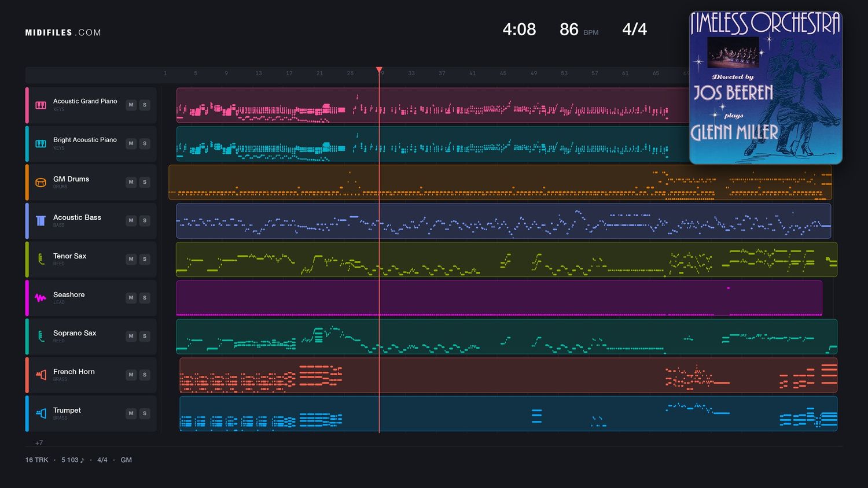Click the magenta Seashore track color strip
Image resolution: width=868 pixels, height=488 pixels.
(27, 298)
